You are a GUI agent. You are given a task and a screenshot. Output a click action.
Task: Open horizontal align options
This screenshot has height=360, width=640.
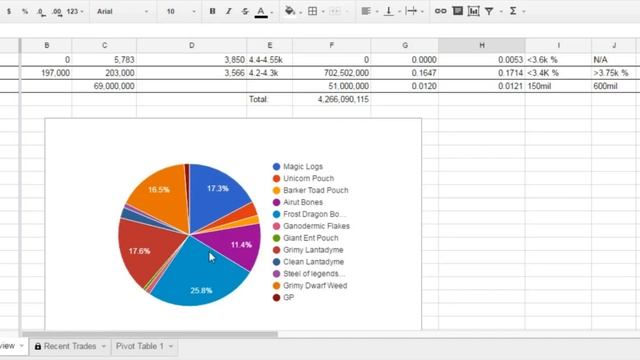[x=366, y=11]
